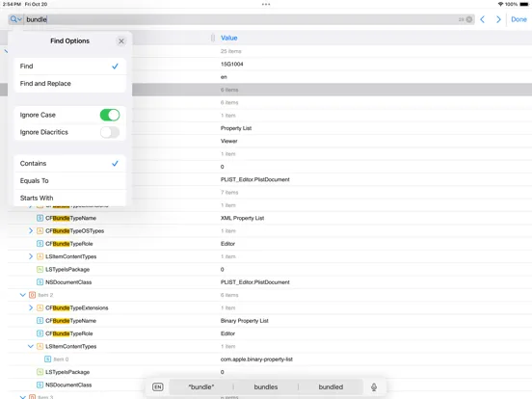The image size is (532, 399).
Task: Open the three-dot multitasking menu at top
Action: 266,5
